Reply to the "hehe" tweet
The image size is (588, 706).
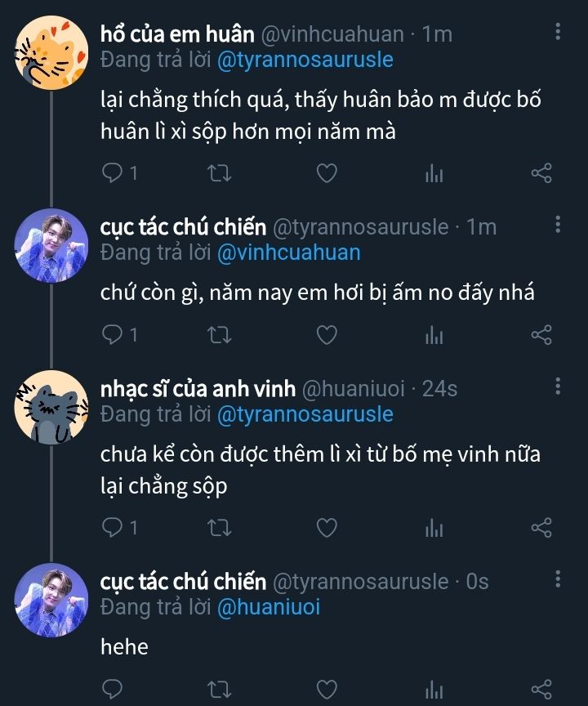(x=114, y=689)
